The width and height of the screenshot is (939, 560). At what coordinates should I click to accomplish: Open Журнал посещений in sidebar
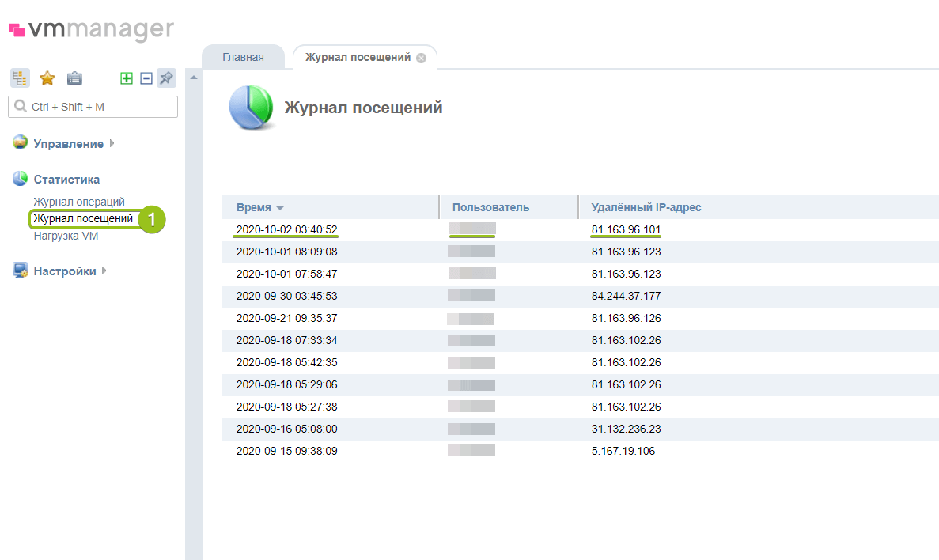tap(83, 218)
